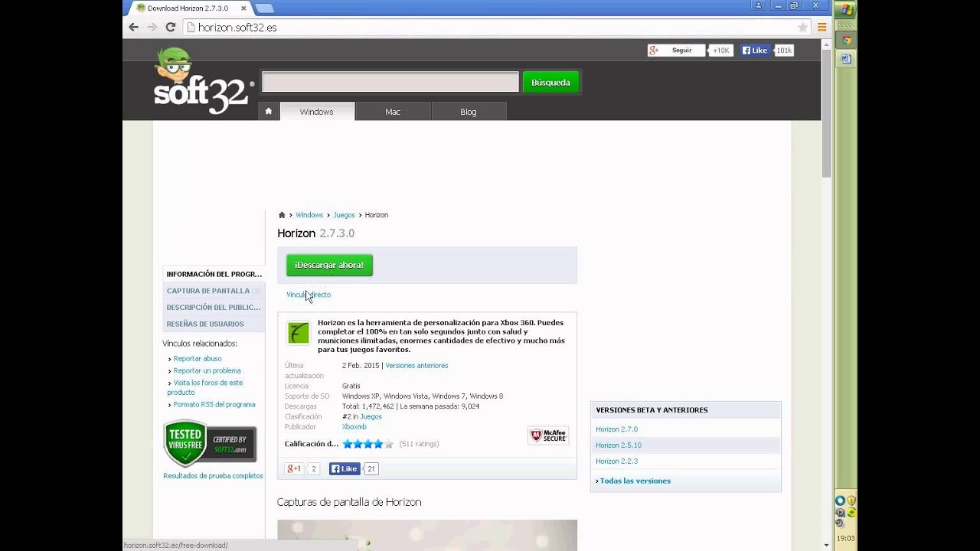This screenshot has width=980, height=551.
Task: Click the four-star rating stars
Action: point(368,444)
